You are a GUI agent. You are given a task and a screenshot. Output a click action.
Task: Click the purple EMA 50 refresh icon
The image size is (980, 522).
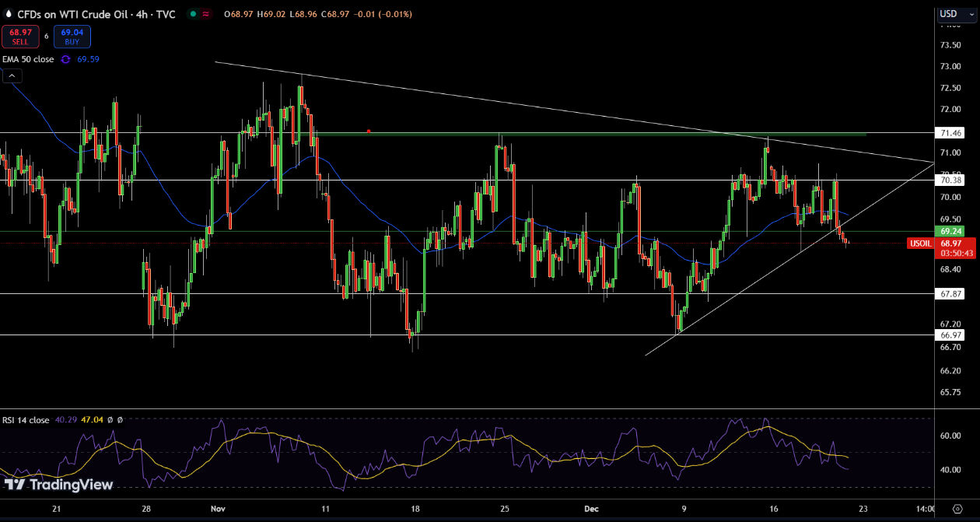pyautogui.click(x=65, y=59)
